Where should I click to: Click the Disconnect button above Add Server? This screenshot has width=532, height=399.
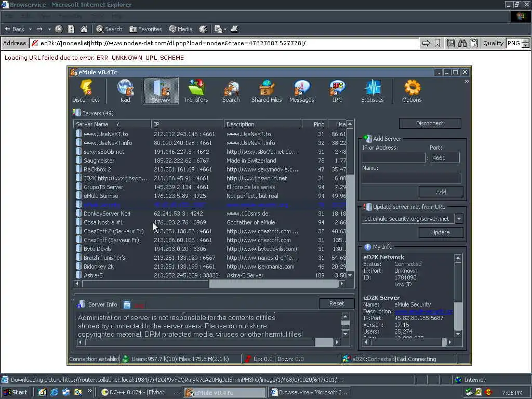point(430,123)
